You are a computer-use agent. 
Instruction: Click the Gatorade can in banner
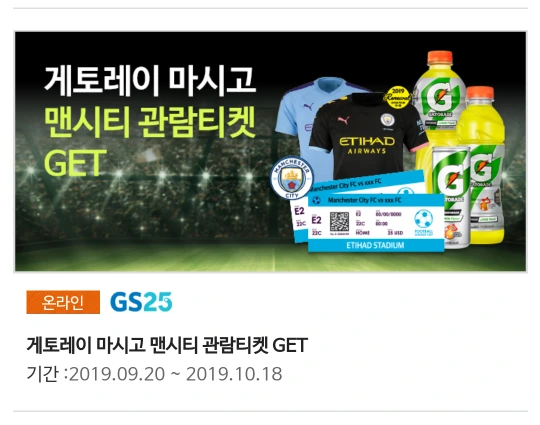(450, 197)
